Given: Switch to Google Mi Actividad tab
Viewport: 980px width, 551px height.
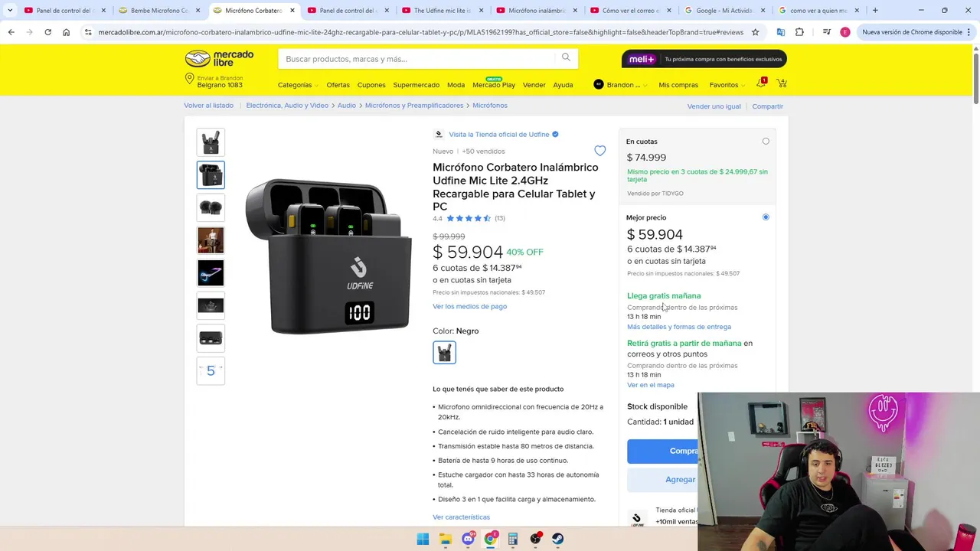Looking at the screenshot, I should click(x=724, y=11).
